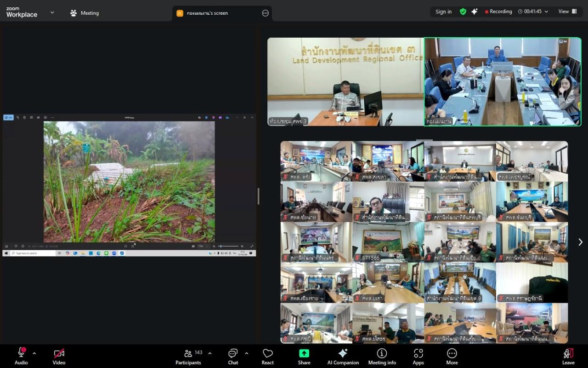
Task: Click the Sign in button
Action: [x=443, y=11]
